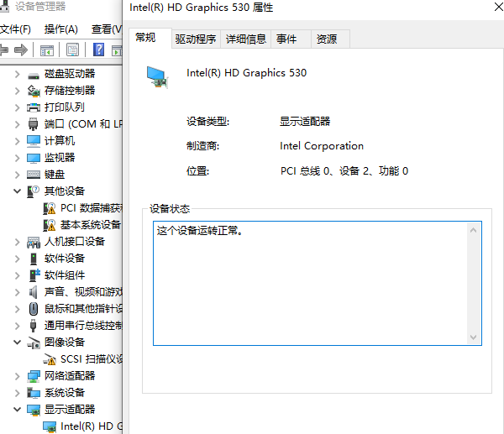Open the 文件(F) menu
The image size is (504, 434).
[x=15, y=29]
